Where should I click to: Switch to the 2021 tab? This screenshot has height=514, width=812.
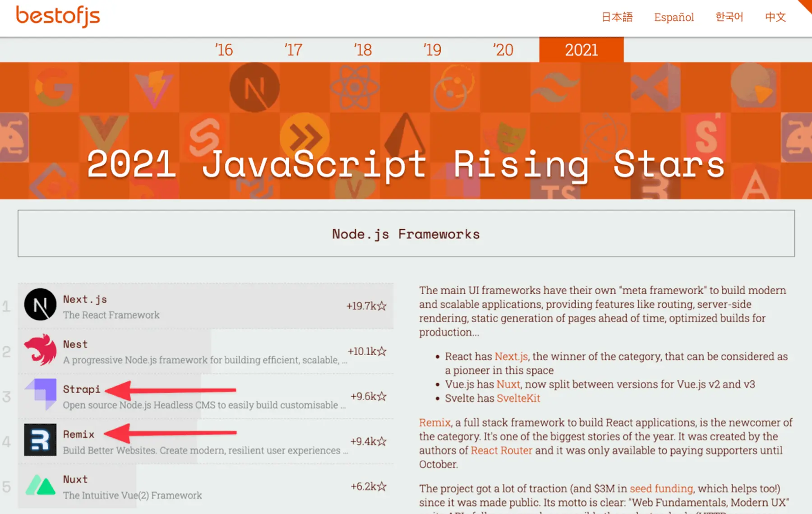581,50
